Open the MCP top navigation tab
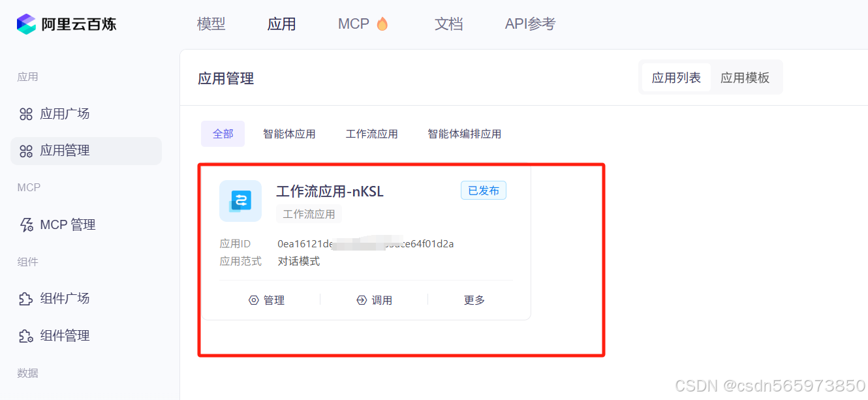 coord(354,24)
